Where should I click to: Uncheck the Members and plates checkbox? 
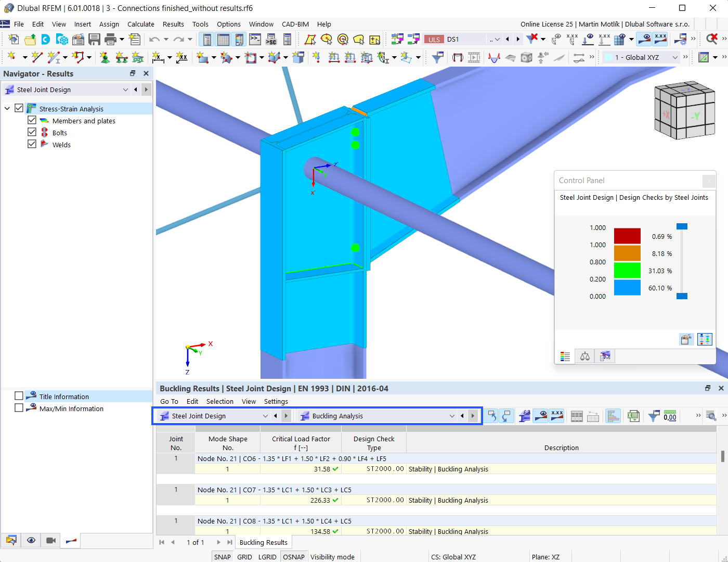(32, 120)
